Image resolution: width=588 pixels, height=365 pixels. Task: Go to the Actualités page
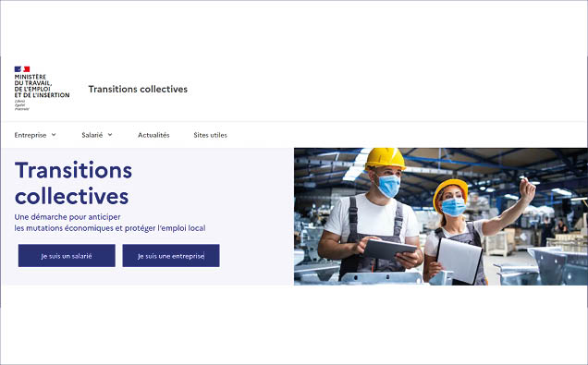[153, 135]
